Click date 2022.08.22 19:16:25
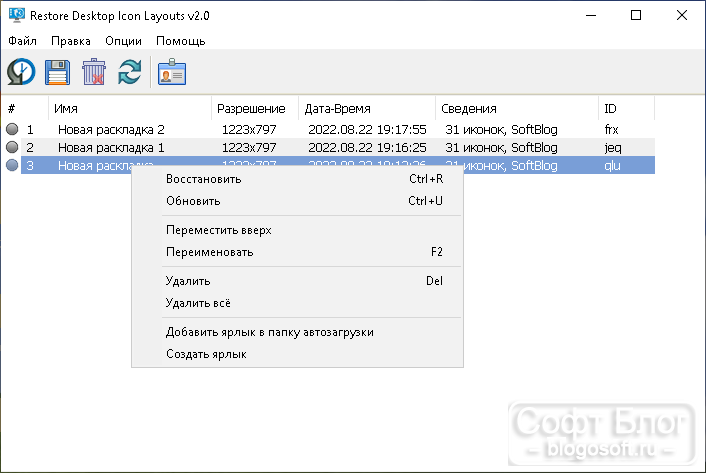The width and height of the screenshot is (706, 473). 367,148
